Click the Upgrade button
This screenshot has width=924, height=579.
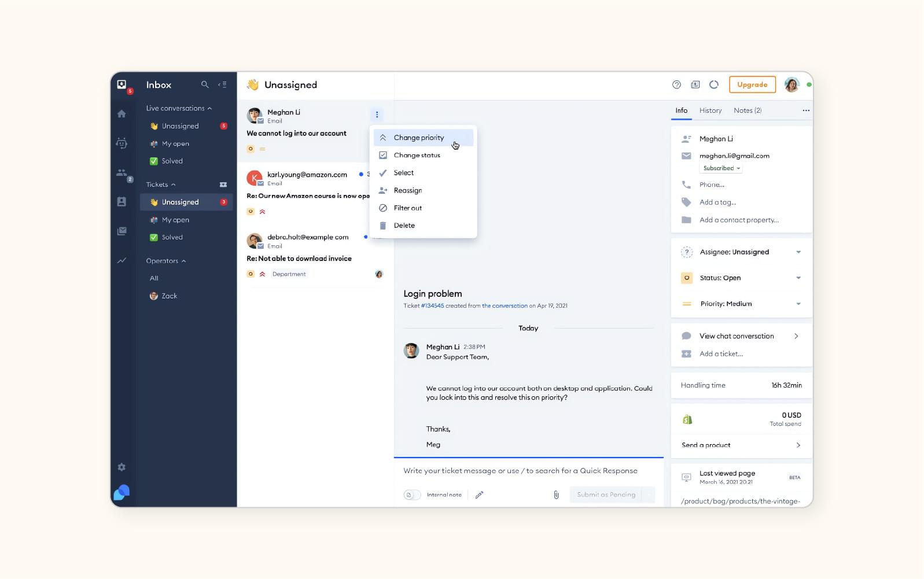pos(752,84)
